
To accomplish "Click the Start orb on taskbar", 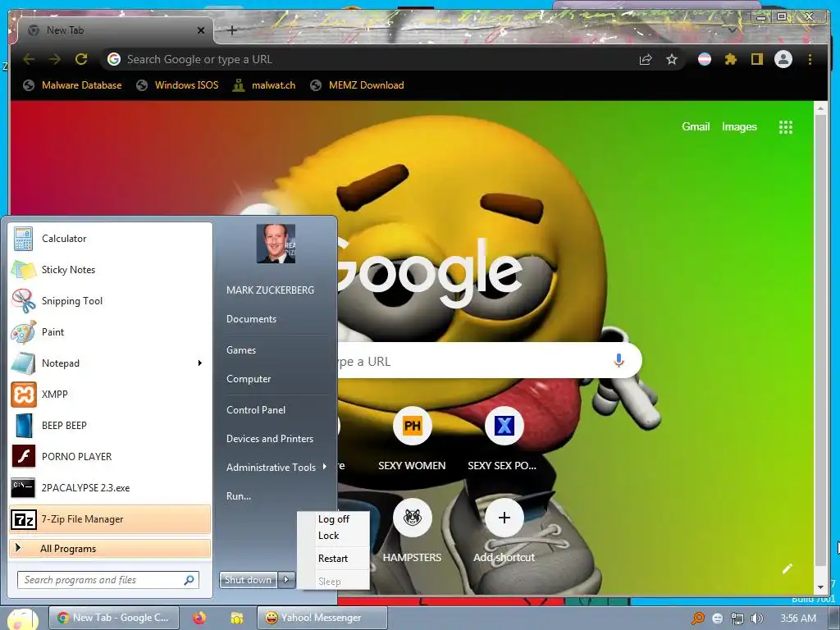I will 21,619.
